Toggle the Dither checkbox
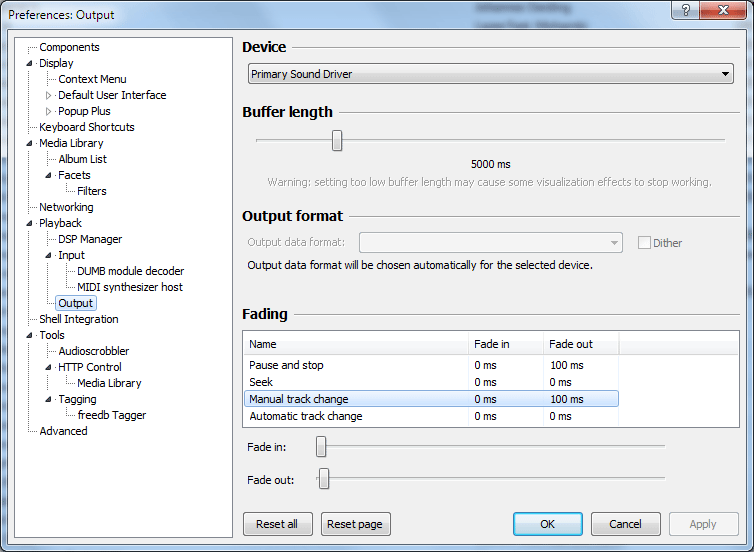The height and width of the screenshot is (552, 754). pos(644,243)
